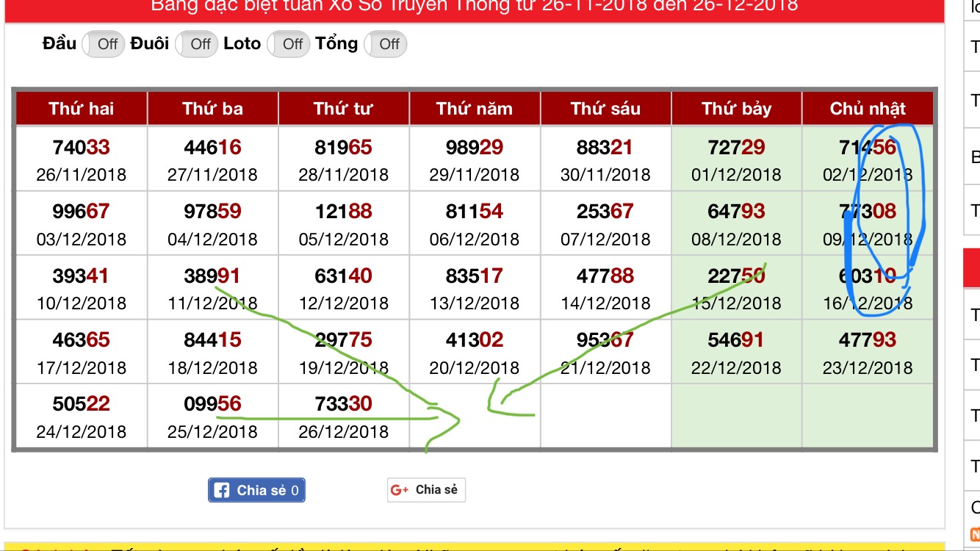Click the Google+ logo icon

coord(400,490)
